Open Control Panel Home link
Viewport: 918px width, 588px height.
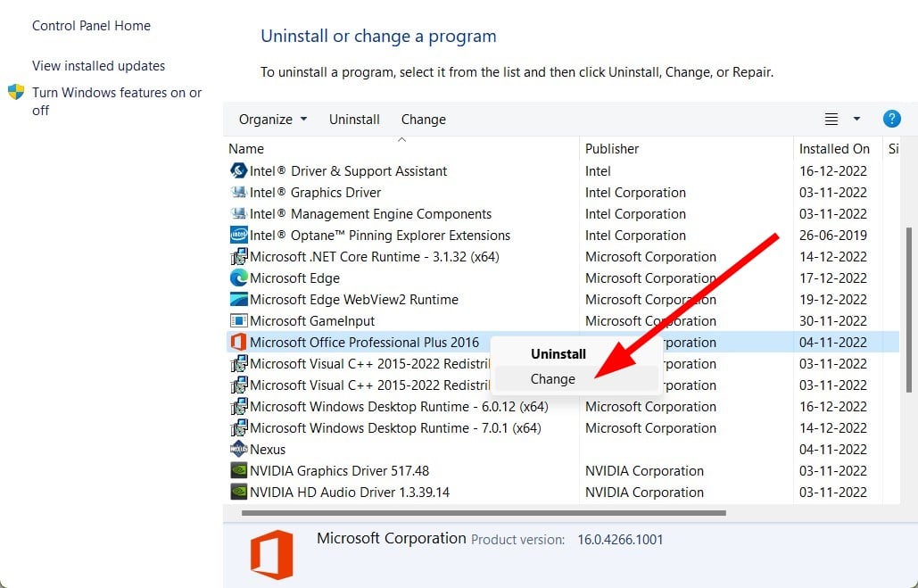click(x=91, y=26)
